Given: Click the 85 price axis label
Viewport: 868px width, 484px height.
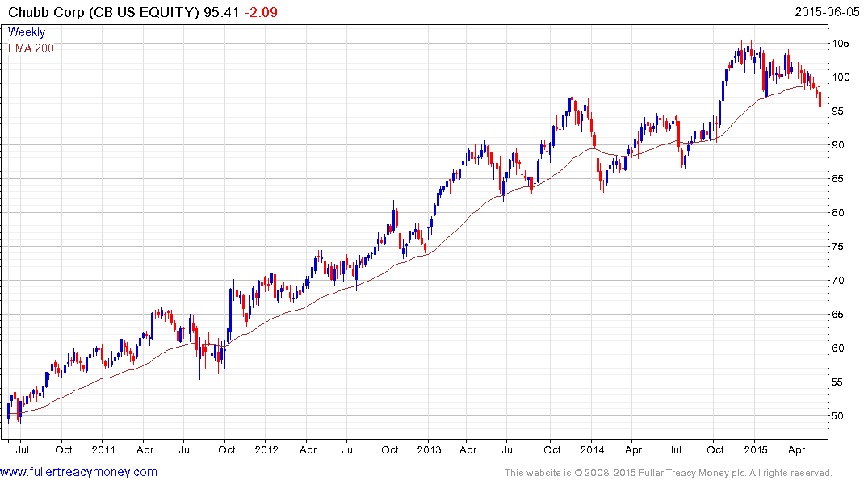Looking at the screenshot, I should [838, 178].
